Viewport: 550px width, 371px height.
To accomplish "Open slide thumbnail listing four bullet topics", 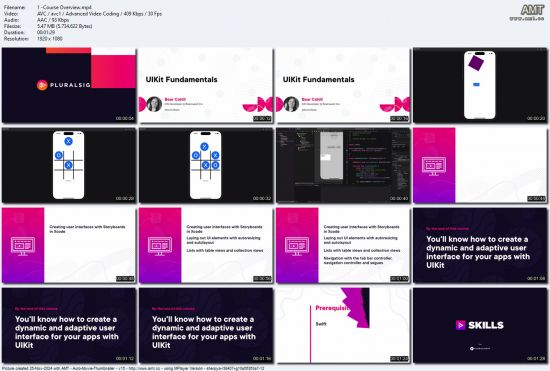I will click(343, 245).
